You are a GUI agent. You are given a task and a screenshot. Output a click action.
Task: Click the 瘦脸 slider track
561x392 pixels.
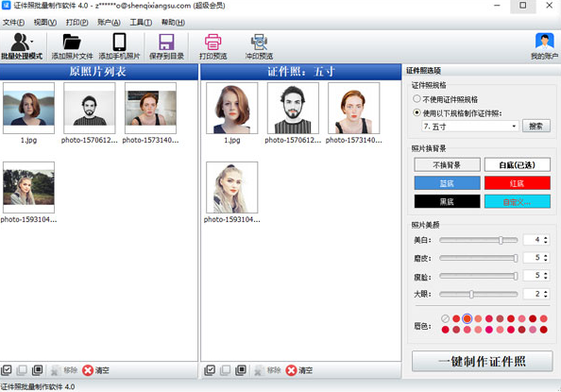[478, 275]
